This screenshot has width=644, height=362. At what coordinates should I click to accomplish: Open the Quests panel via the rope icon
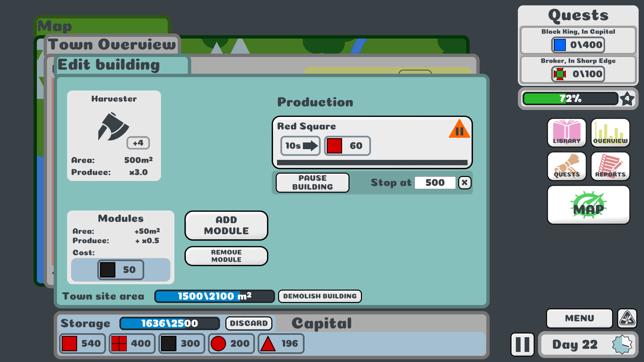pos(566,166)
